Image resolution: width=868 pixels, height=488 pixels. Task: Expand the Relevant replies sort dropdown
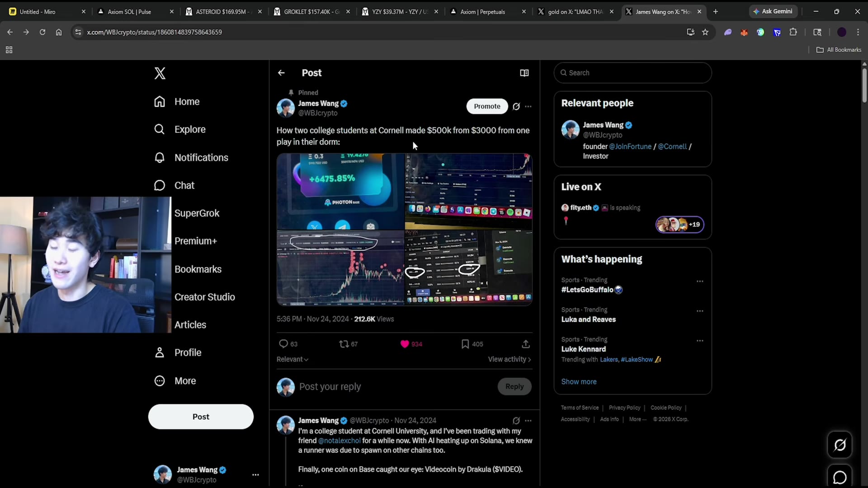click(292, 359)
